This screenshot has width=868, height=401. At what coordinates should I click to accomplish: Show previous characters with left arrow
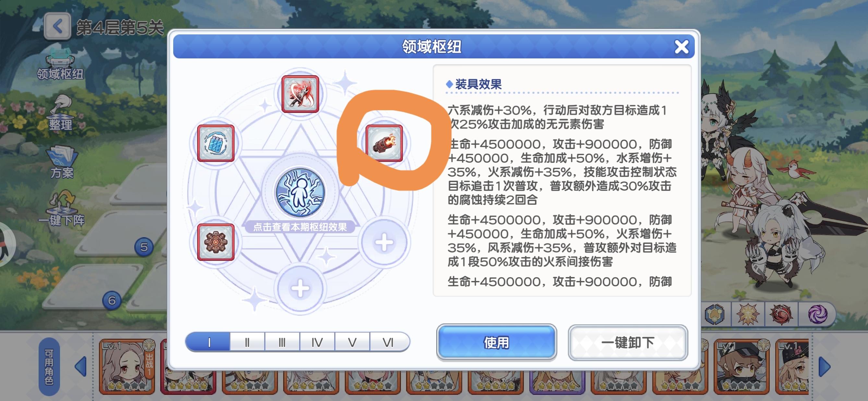point(81,366)
